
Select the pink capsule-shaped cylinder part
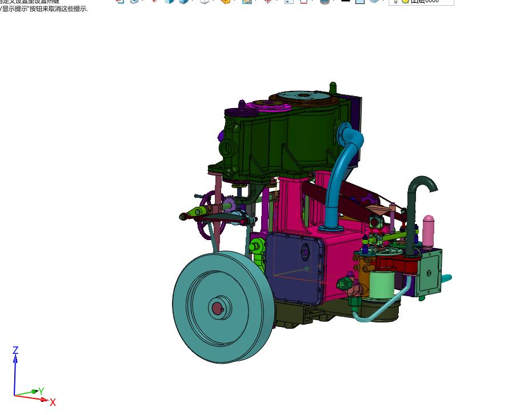(428, 231)
